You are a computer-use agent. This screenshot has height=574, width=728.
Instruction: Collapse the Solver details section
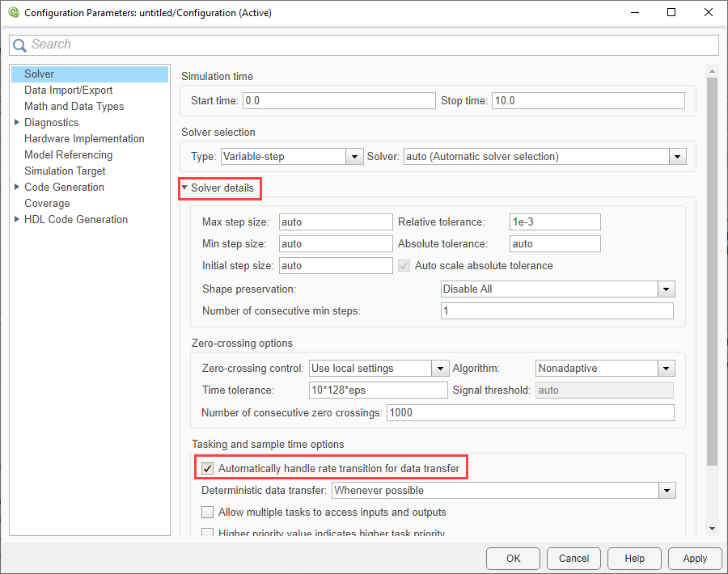tap(193, 188)
